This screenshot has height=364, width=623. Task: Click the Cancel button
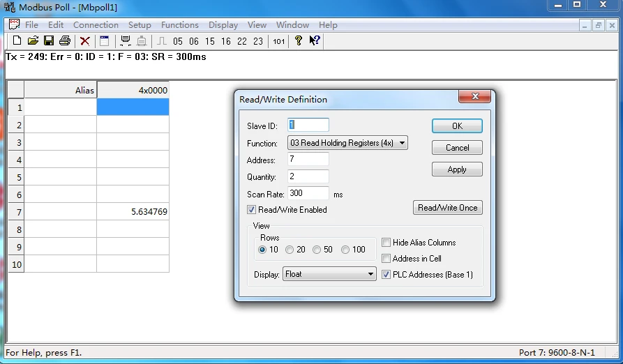point(457,148)
